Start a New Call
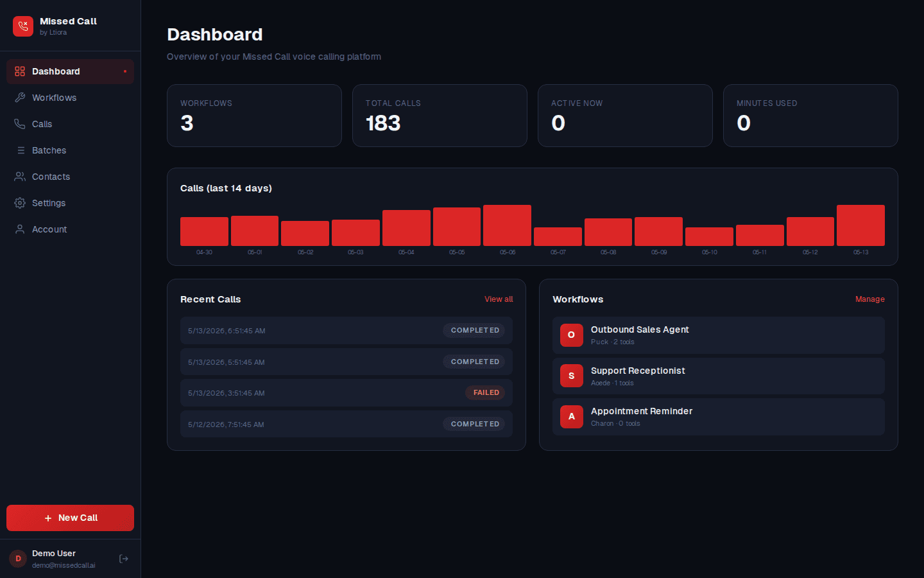Screen dimensions: 924x578 click(70, 518)
